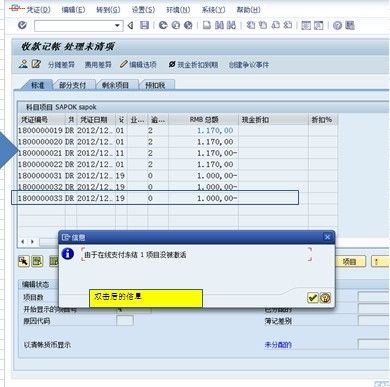This screenshot has width=390, height=387.
Task: Click the green Back arrow icon
Action: coord(163,25)
